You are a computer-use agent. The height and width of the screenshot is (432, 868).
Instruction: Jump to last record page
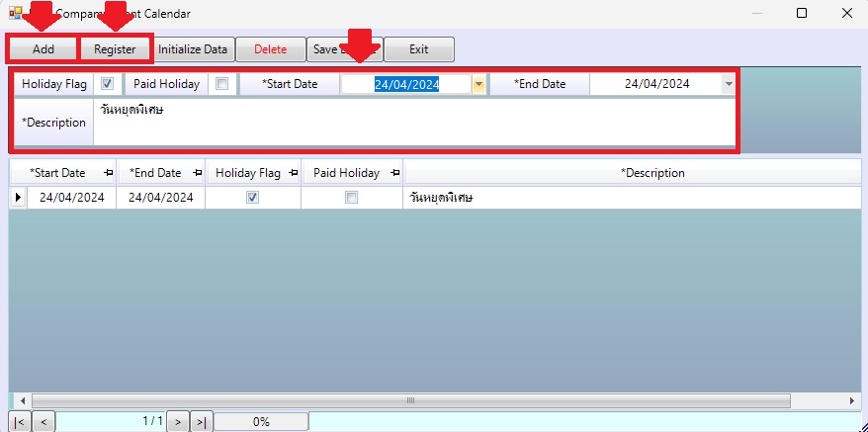(x=201, y=422)
